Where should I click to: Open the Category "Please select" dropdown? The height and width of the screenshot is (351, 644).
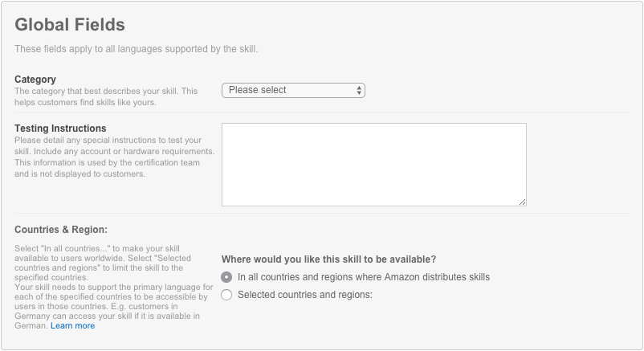click(x=292, y=90)
